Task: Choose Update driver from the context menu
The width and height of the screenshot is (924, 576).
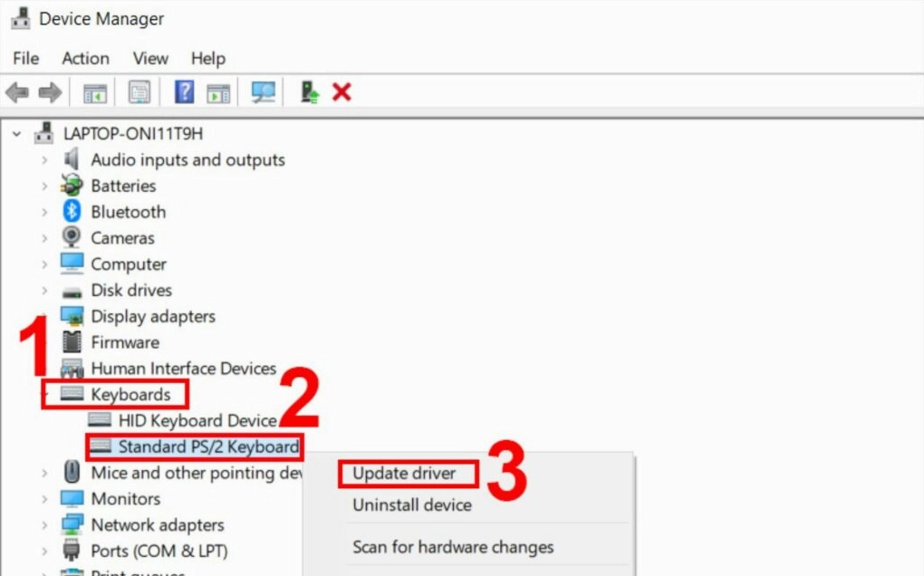Action: (x=407, y=473)
